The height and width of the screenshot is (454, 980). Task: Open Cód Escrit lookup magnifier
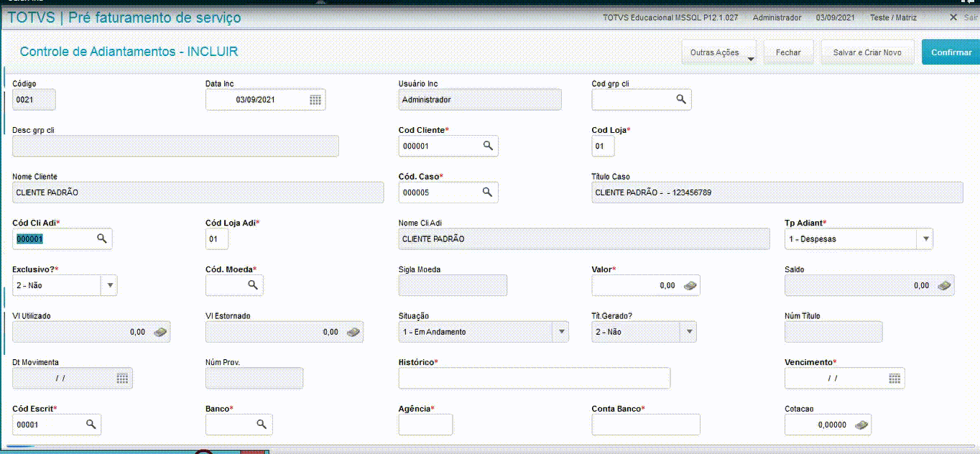tap(91, 424)
